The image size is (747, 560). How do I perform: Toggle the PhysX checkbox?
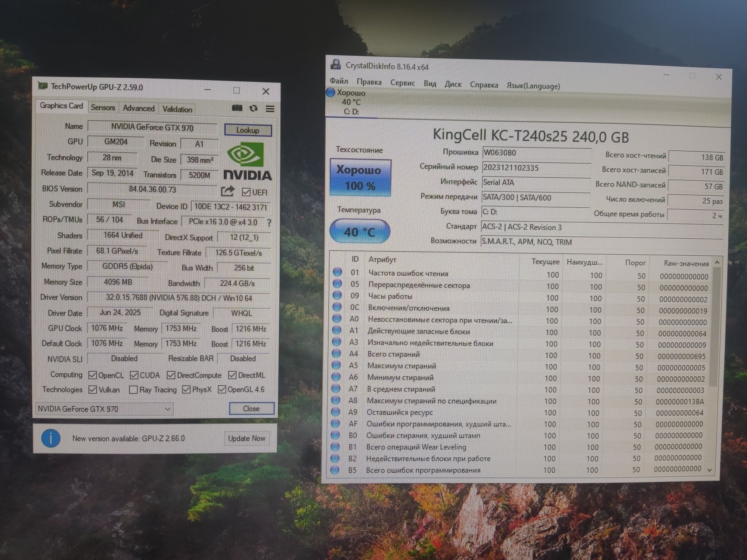click(x=186, y=389)
